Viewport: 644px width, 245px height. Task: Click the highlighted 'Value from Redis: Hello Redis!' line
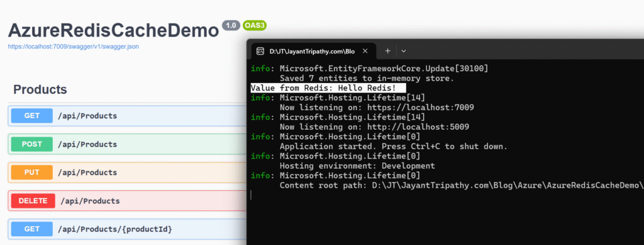point(328,88)
